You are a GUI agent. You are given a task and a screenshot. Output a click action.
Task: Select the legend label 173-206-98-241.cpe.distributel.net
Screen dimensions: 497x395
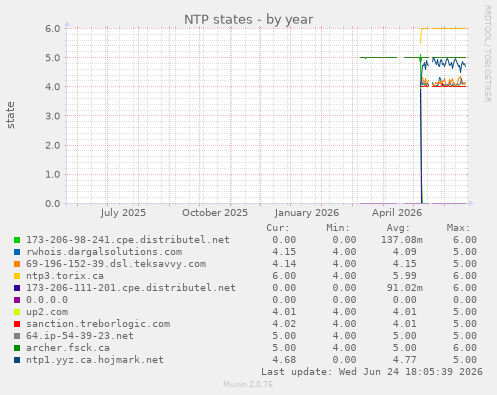pyautogui.click(x=128, y=240)
